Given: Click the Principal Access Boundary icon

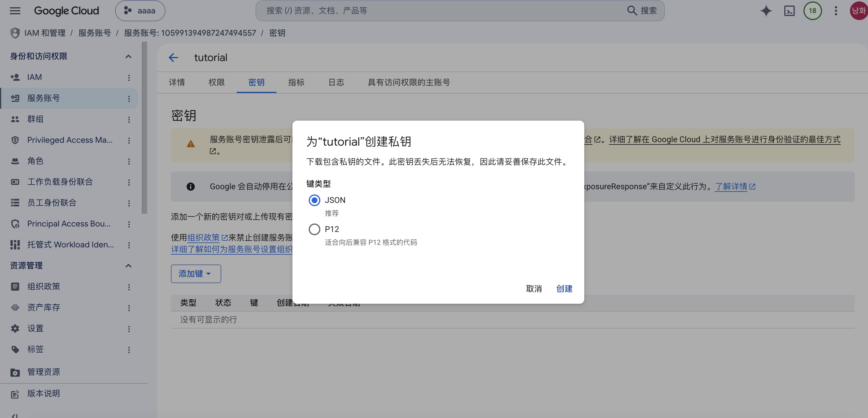Looking at the screenshot, I should pyautogui.click(x=15, y=224).
